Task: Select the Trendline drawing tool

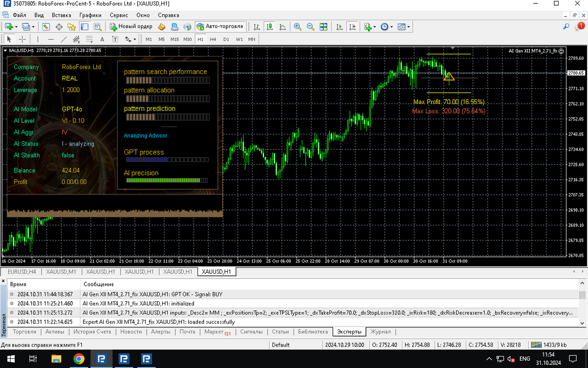Action: pyautogui.click(x=64, y=39)
